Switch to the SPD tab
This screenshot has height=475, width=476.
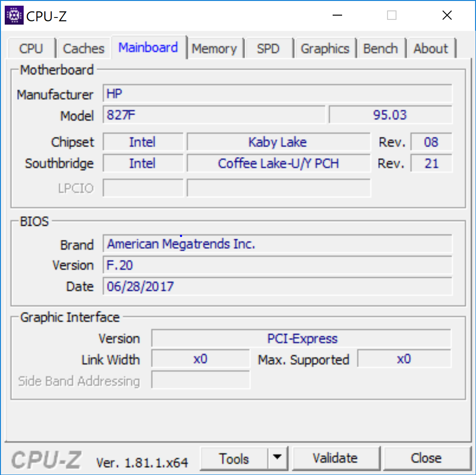(x=268, y=48)
